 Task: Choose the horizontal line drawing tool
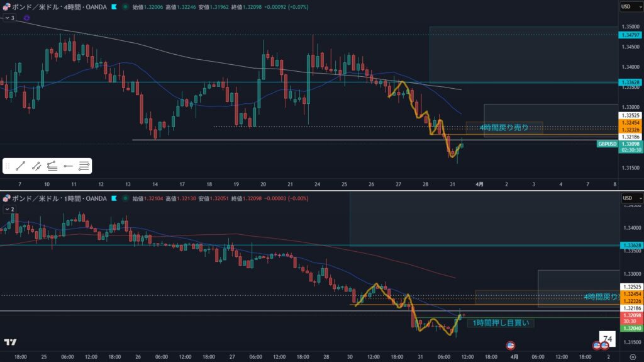point(68,166)
